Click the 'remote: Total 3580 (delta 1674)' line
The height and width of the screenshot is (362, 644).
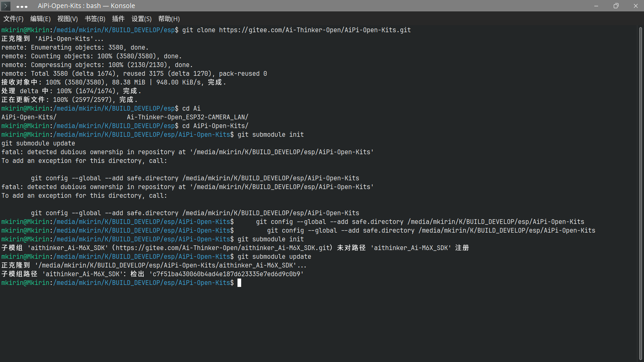coord(134,74)
